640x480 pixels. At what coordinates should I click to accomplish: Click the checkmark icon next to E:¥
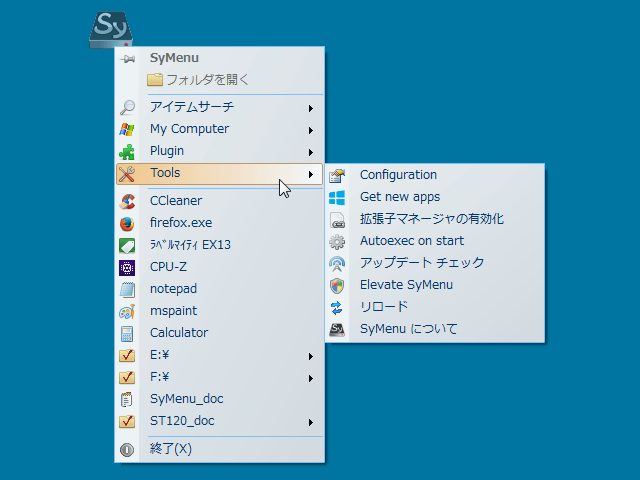pyautogui.click(x=127, y=356)
